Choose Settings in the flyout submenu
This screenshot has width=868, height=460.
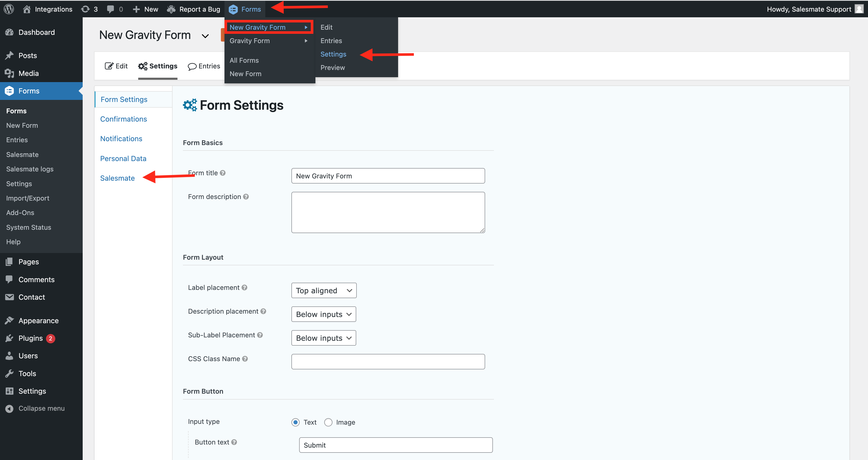pos(333,54)
